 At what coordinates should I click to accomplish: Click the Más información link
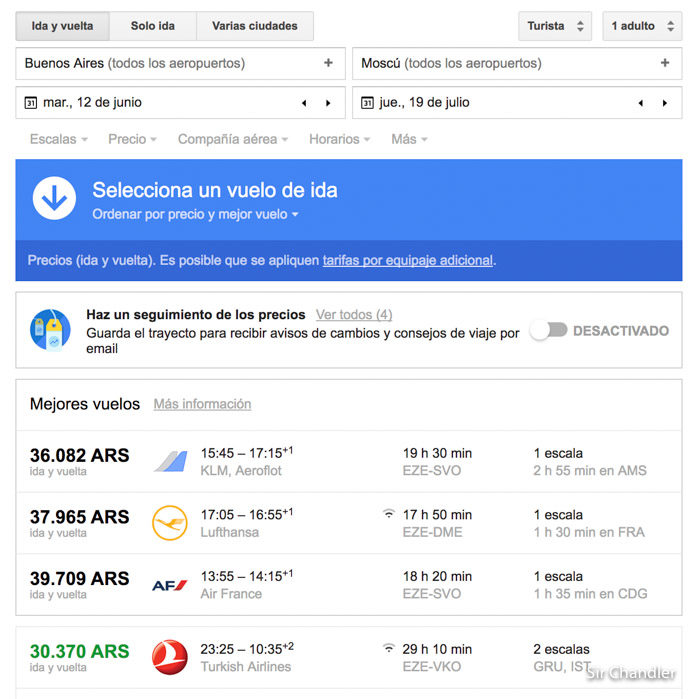coord(202,404)
